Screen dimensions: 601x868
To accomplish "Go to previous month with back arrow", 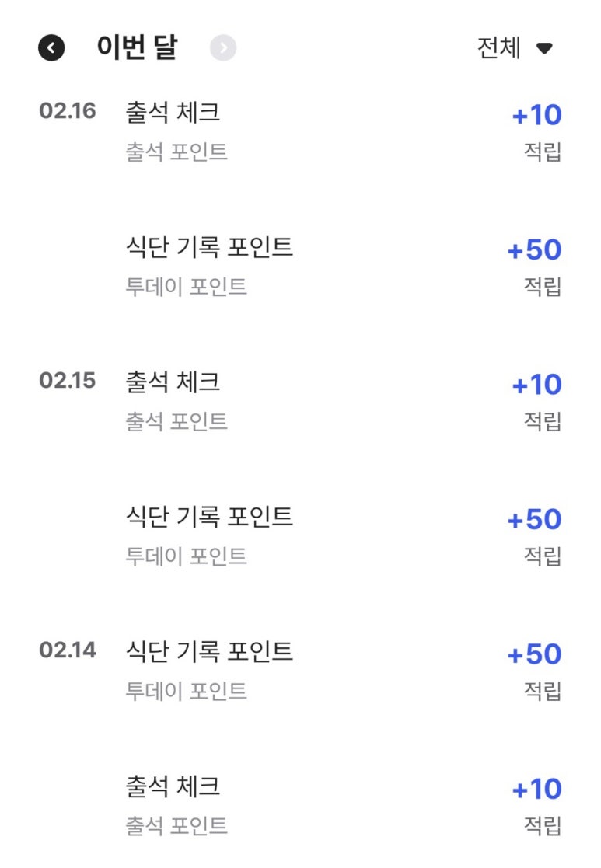I will pyautogui.click(x=51, y=47).
